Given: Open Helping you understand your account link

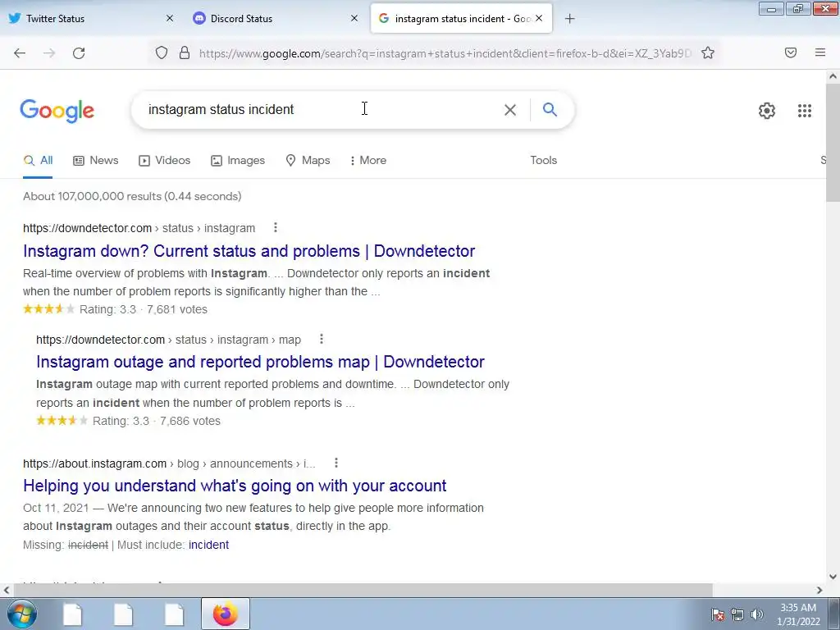Looking at the screenshot, I should click(x=235, y=486).
